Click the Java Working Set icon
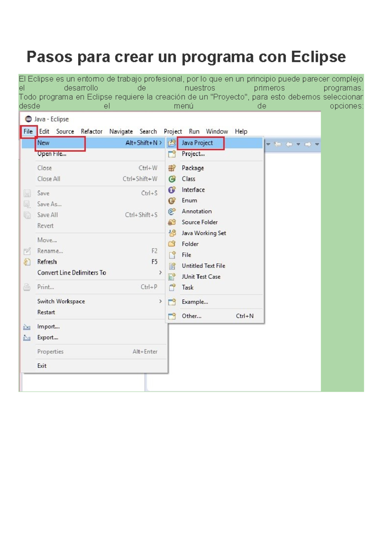Screen dimensions: 392x554 pyautogui.click(x=172, y=233)
